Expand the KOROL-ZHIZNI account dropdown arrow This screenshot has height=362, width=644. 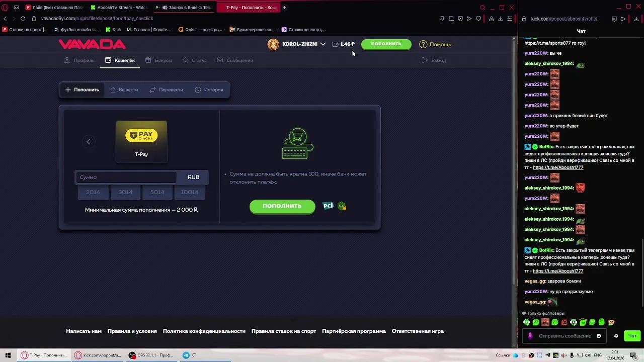point(323,44)
